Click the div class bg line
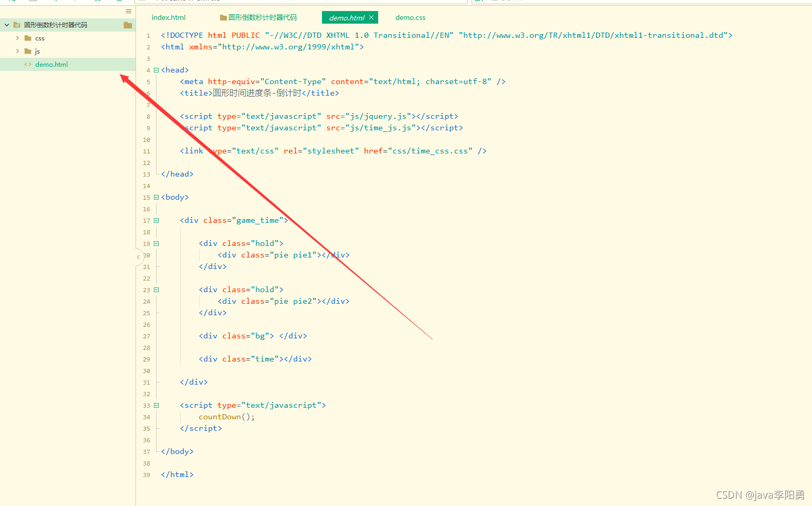The height and width of the screenshot is (506, 812). pos(253,336)
